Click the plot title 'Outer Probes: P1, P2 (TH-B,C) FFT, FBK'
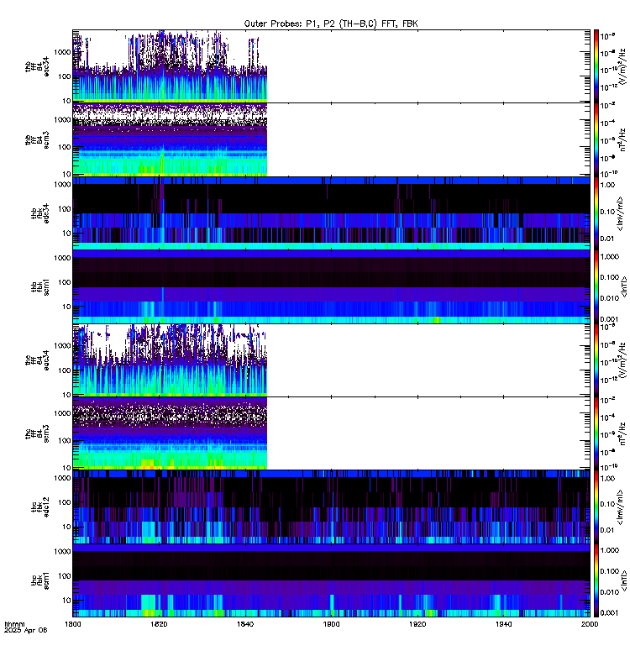 (x=331, y=24)
